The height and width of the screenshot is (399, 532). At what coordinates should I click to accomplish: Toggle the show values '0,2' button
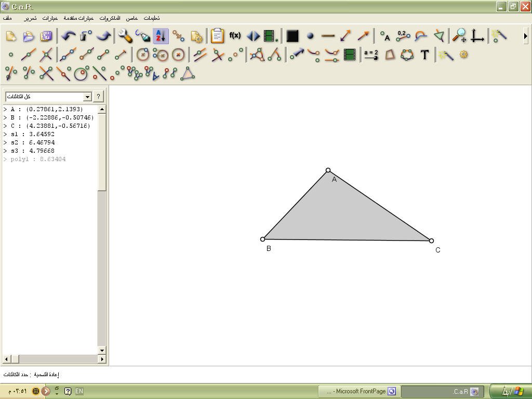click(403, 35)
